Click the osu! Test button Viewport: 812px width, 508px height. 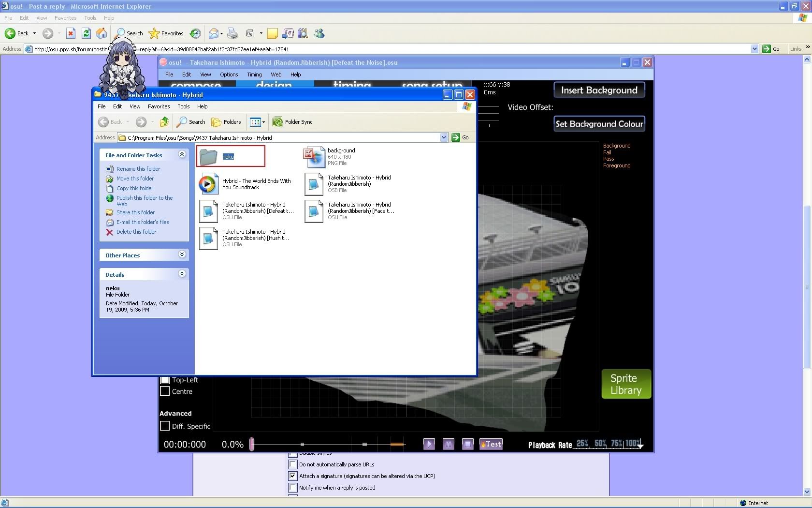[491, 444]
